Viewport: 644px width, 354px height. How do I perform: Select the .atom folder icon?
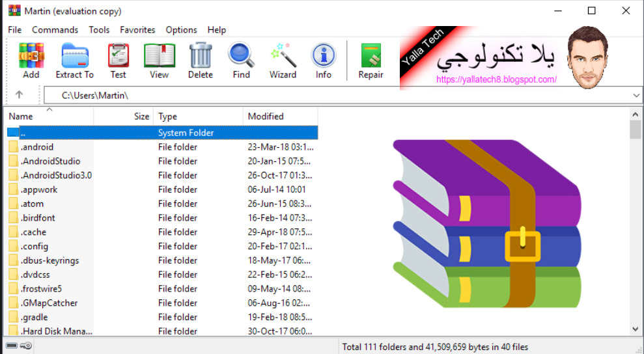[x=14, y=204]
